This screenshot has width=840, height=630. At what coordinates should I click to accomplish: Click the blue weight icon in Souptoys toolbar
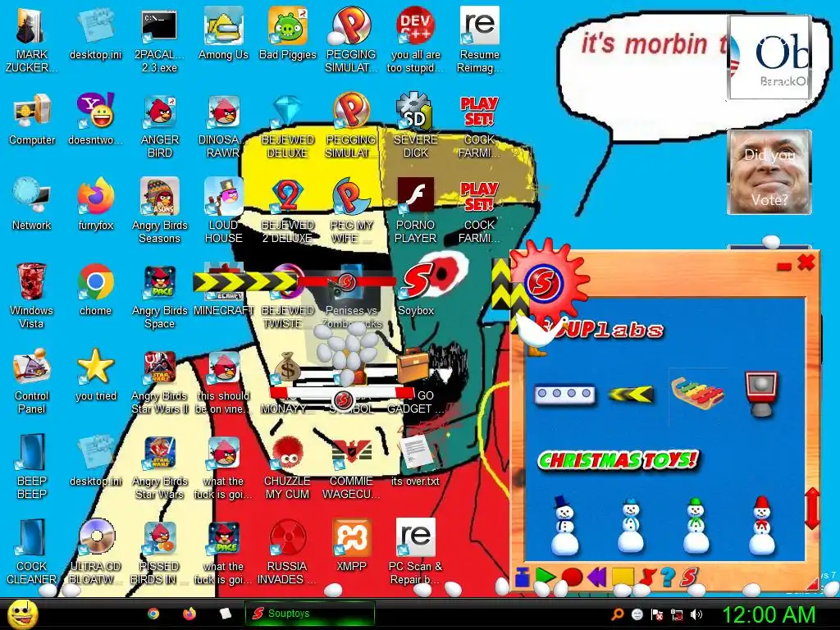coord(522,577)
